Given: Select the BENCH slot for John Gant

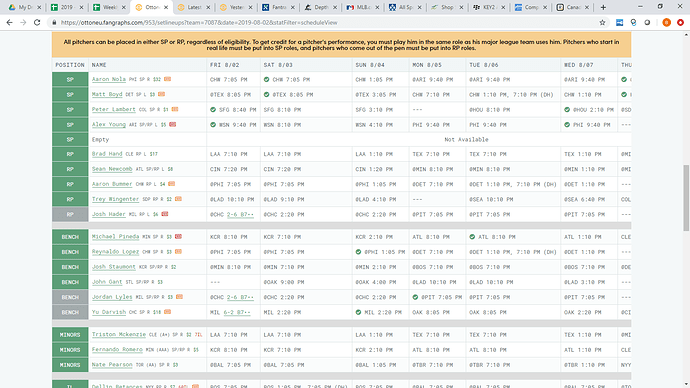Looking at the screenshot, I should click(x=70, y=282).
